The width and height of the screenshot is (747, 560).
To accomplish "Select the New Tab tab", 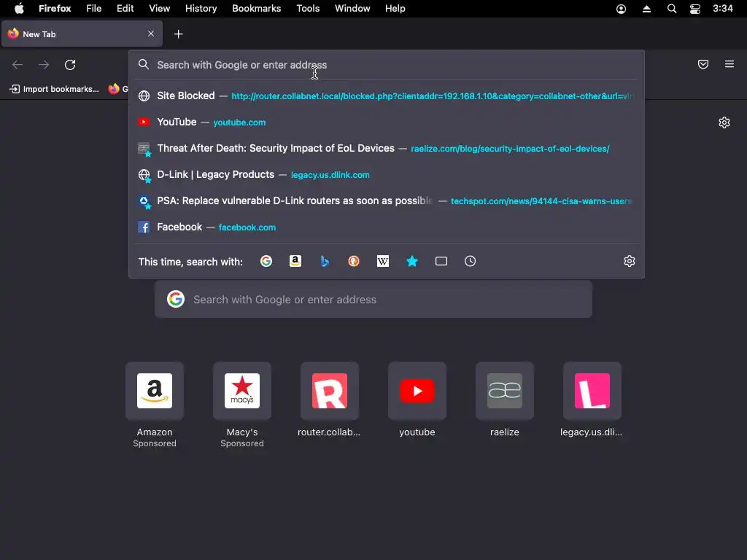I will (82, 34).
